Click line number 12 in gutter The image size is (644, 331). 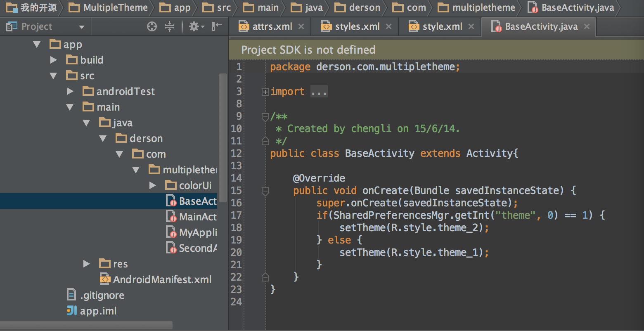(x=236, y=153)
